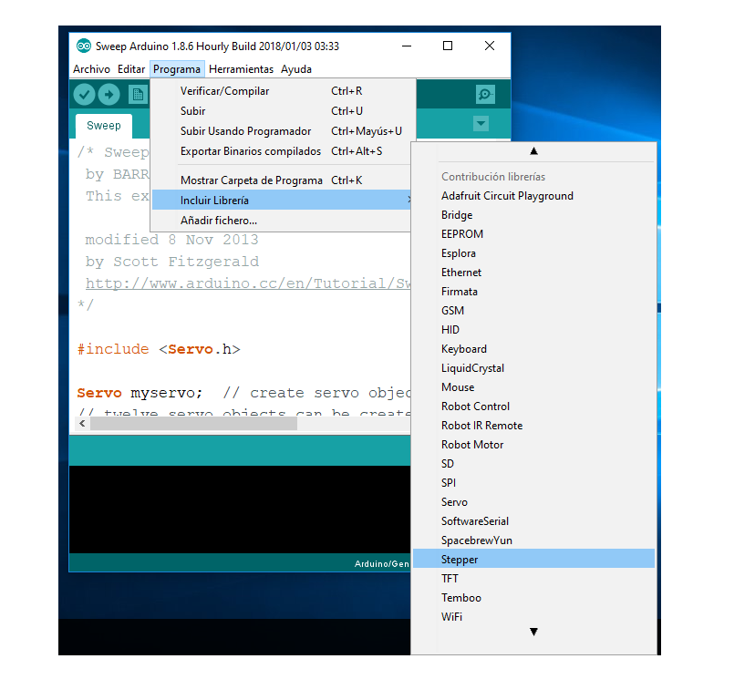
Task: Include the Keyboard library
Action: pos(533,349)
